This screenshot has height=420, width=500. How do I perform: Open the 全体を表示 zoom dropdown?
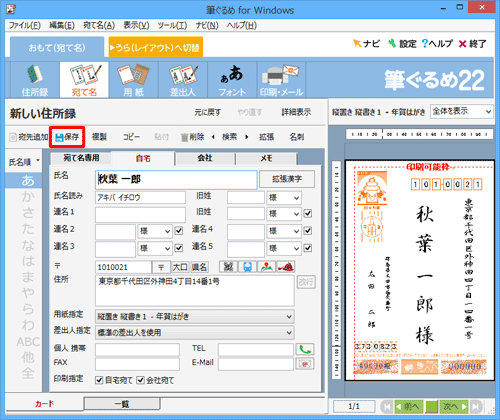[x=462, y=111]
